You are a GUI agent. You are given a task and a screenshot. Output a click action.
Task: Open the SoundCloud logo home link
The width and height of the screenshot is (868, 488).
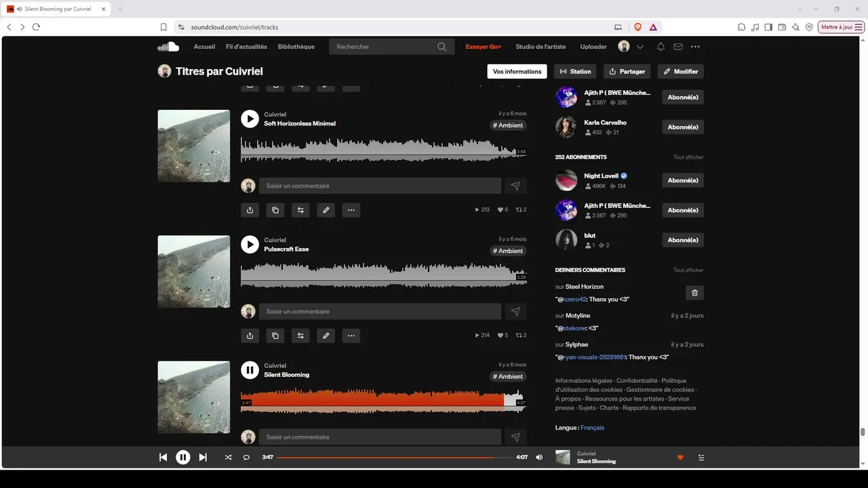pos(168,47)
